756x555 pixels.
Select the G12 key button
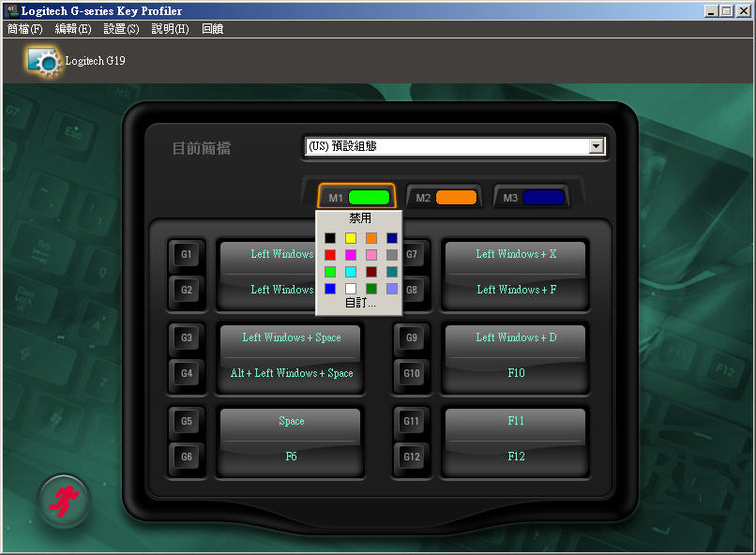point(412,457)
